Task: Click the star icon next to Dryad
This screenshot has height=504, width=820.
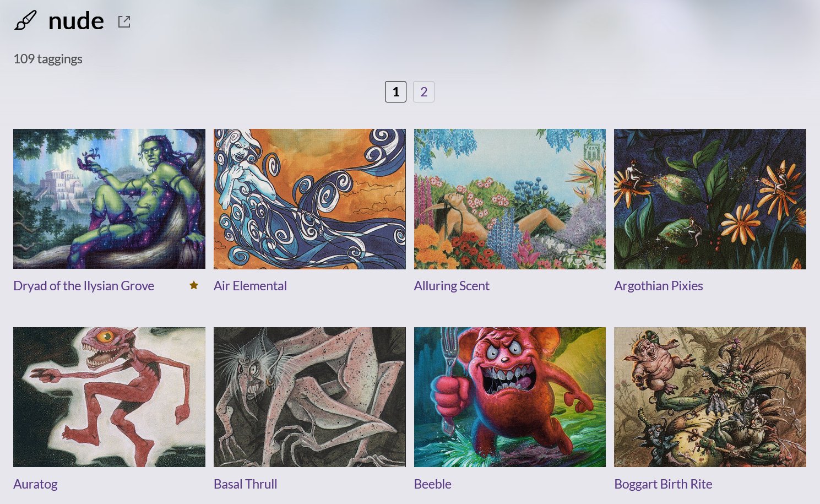Action: (x=194, y=285)
